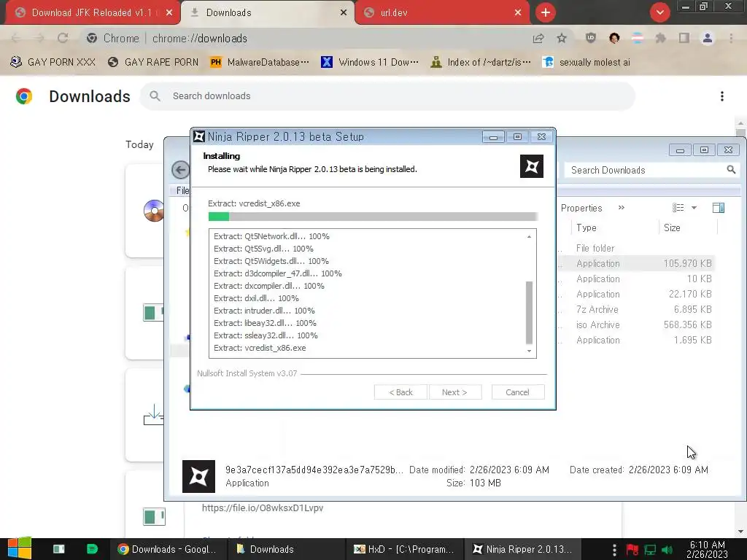Expand Explorer view options dropdown arrow
The image size is (747, 560).
[694, 208]
